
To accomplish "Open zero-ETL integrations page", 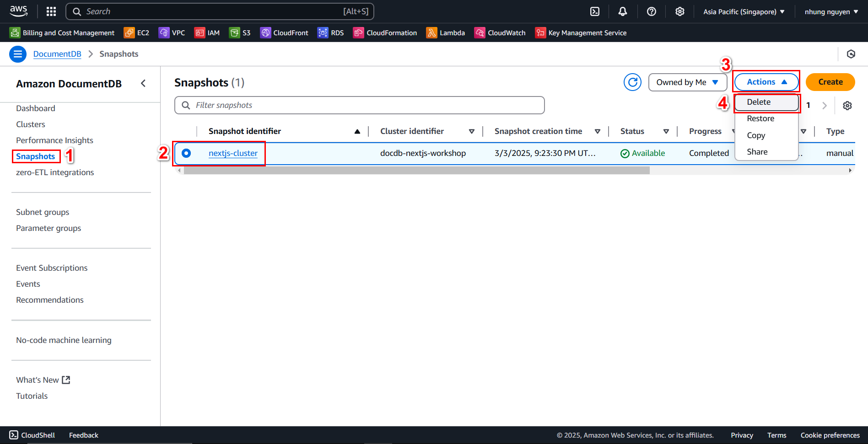I will coord(55,172).
